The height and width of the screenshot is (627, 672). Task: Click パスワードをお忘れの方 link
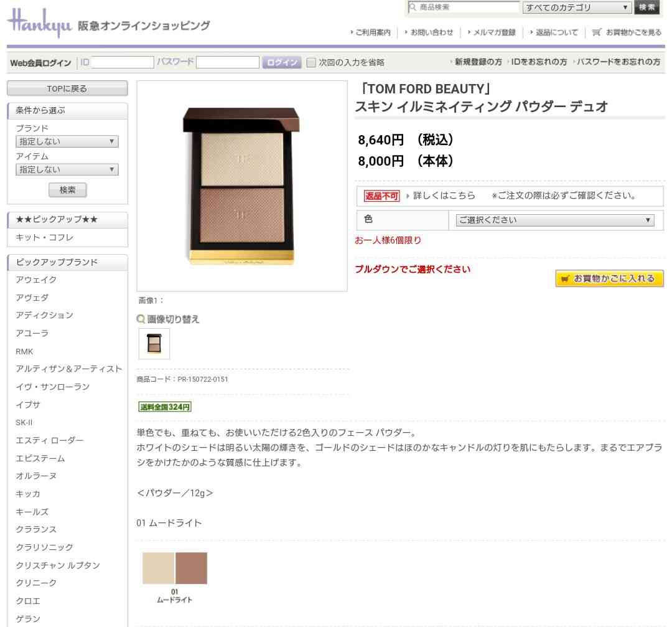click(x=618, y=62)
